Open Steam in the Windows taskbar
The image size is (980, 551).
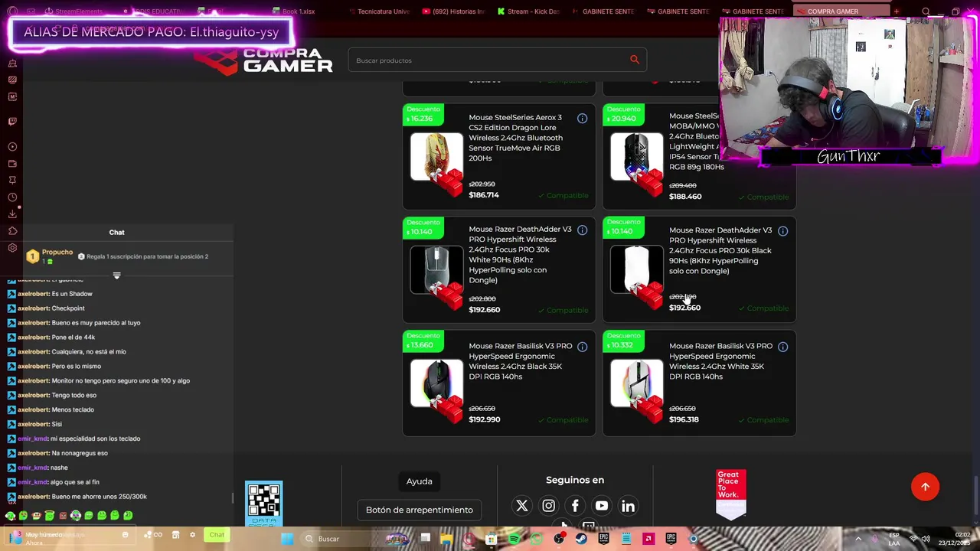coord(582,539)
